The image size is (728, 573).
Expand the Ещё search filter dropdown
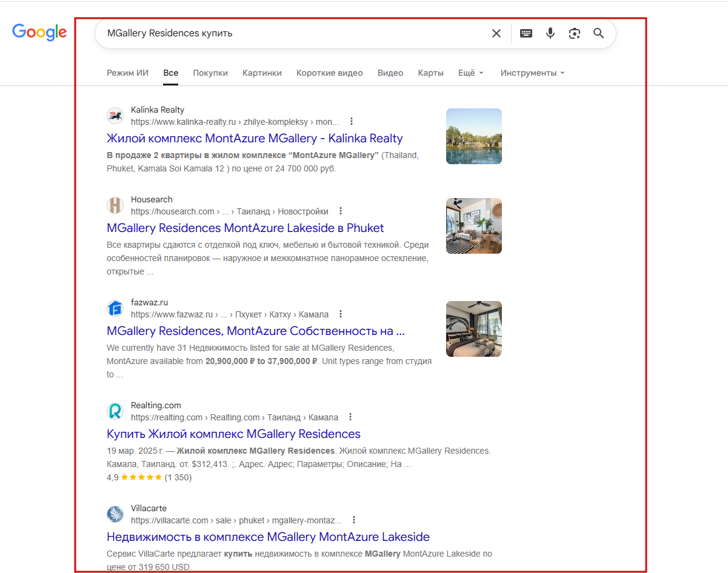[x=471, y=73]
